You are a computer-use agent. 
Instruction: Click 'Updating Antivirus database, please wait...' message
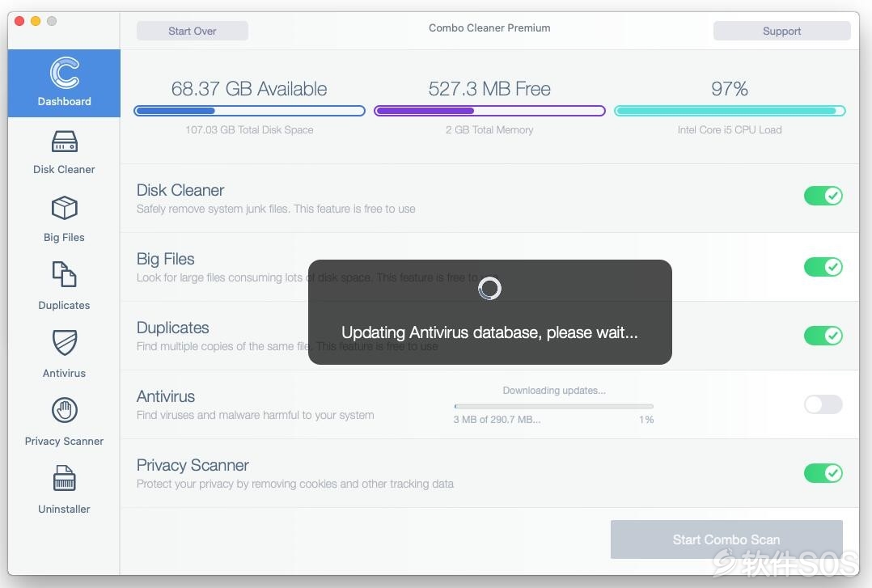489,332
